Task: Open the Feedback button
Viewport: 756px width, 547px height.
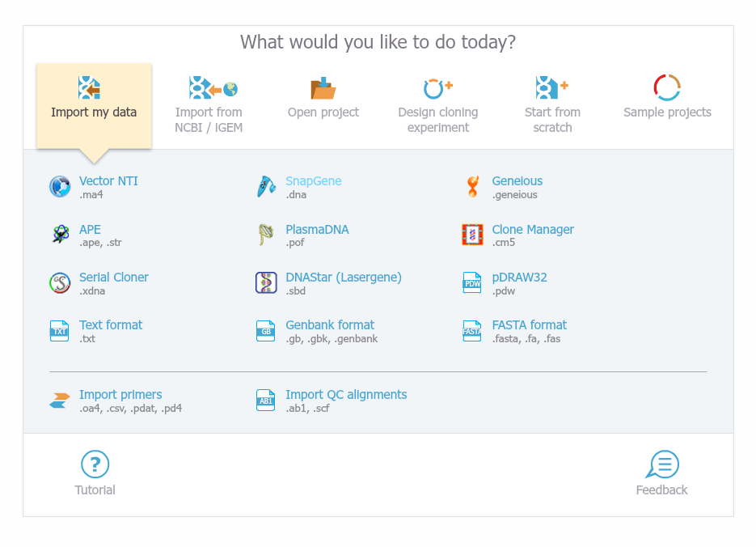Action: [661, 473]
